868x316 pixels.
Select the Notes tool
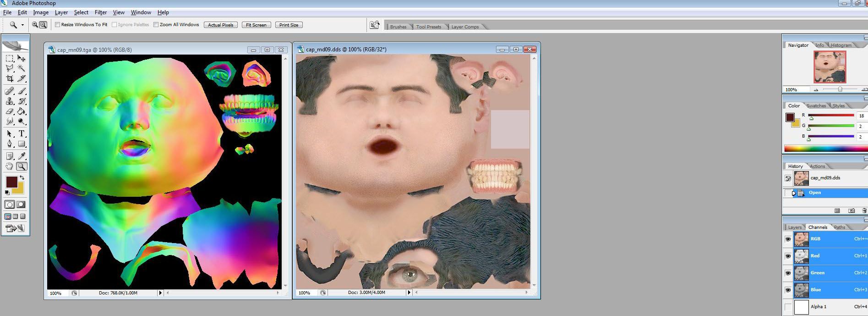click(x=10, y=156)
